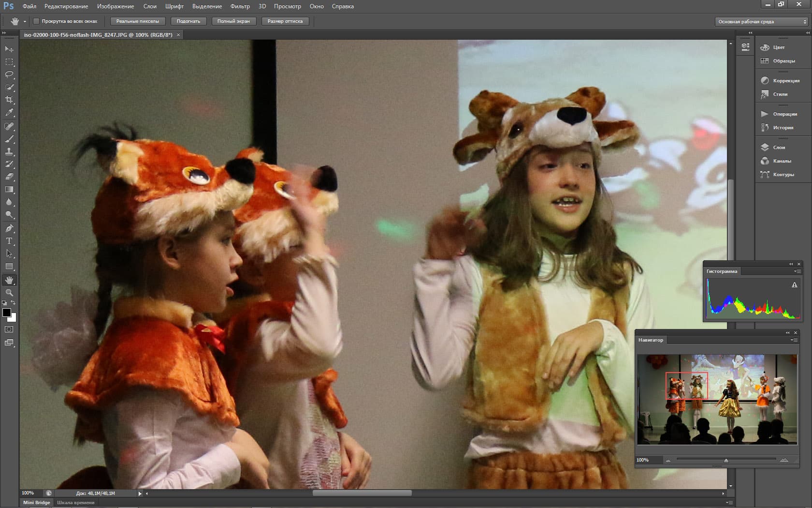This screenshot has width=812, height=508.
Task: Collapse the Навигатор panel to icons
Action: coord(787,333)
